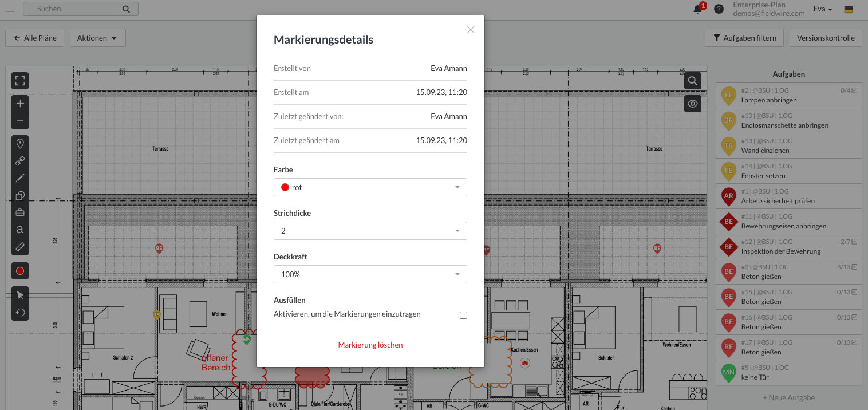The width and height of the screenshot is (868, 410).
Task: Select the shapes tool
Action: pyautogui.click(x=20, y=195)
